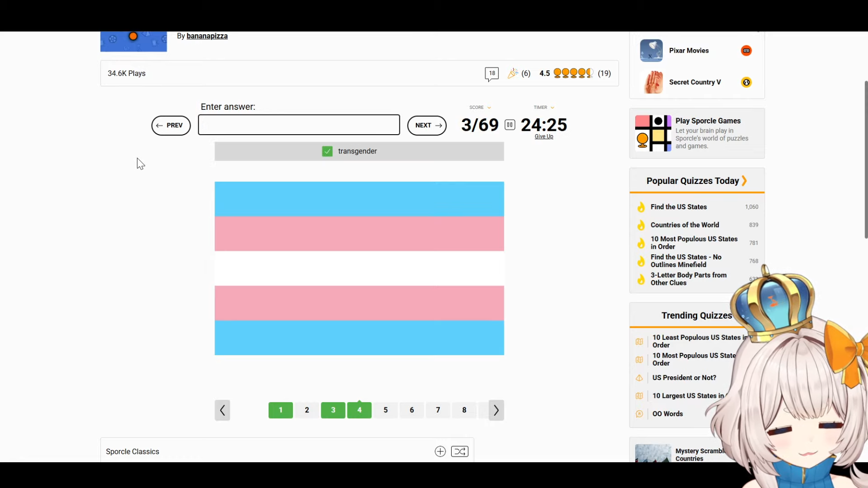Open OO Words trending quiz
The height and width of the screenshot is (488, 868).
pyautogui.click(x=668, y=414)
